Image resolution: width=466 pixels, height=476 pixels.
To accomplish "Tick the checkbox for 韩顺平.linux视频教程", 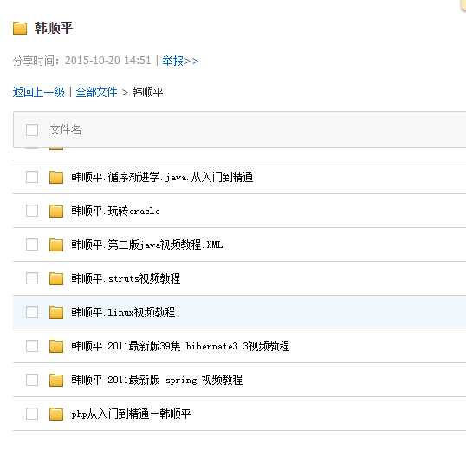I will (x=32, y=312).
